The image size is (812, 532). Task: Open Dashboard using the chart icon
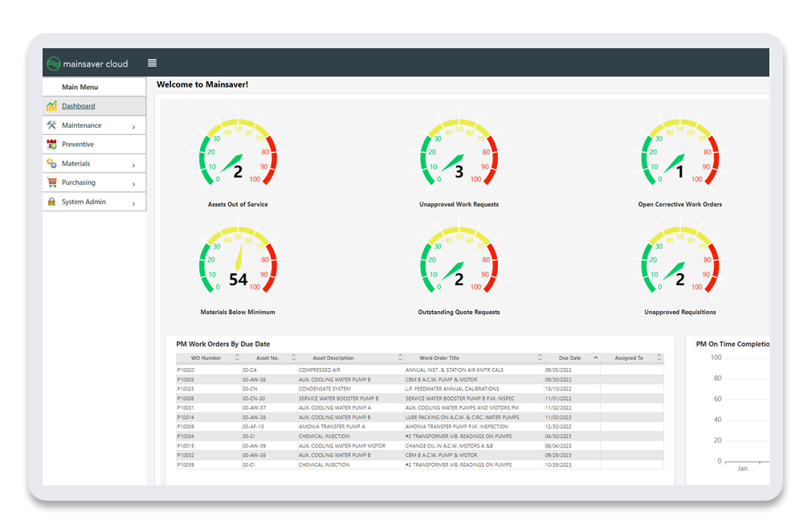[x=53, y=105]
